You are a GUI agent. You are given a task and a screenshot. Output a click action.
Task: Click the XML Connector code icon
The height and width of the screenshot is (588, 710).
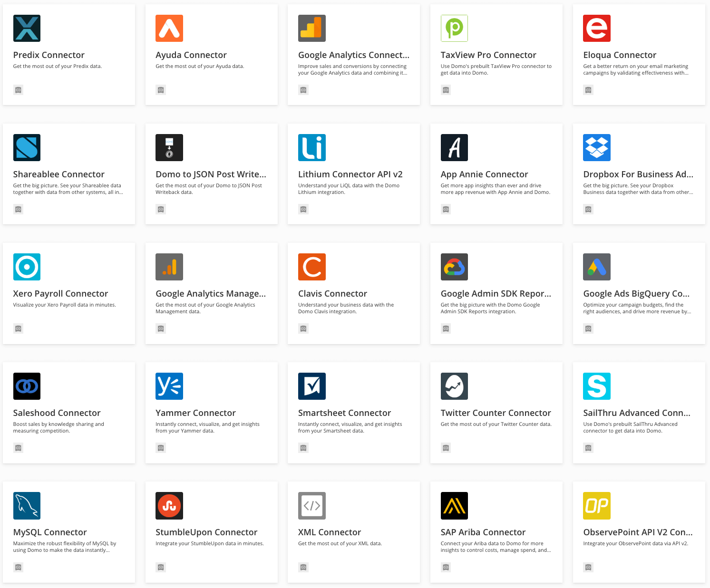coord(312,506)
